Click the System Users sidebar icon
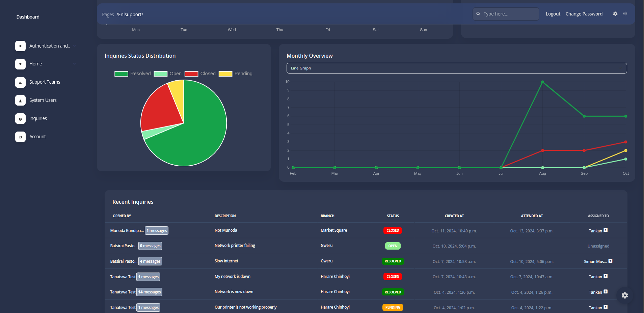Image resolution: width=644 pixels, height=313 pixels. [20, 101]
